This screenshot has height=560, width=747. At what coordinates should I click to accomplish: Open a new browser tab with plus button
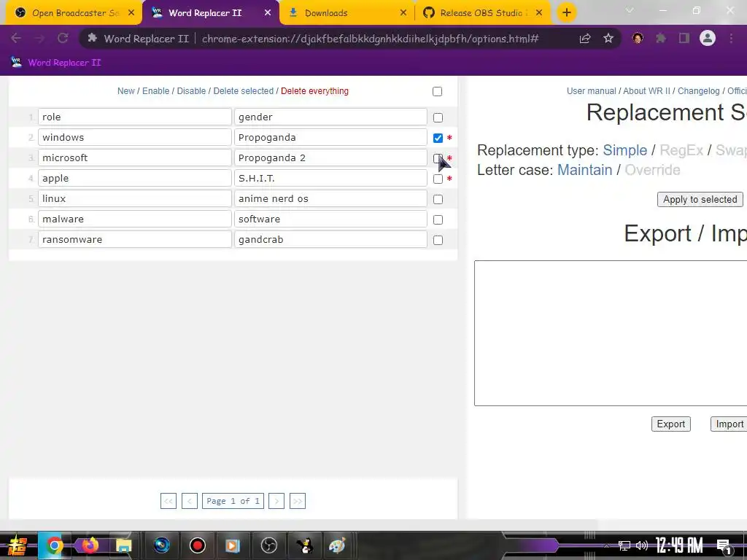[566, 13]
